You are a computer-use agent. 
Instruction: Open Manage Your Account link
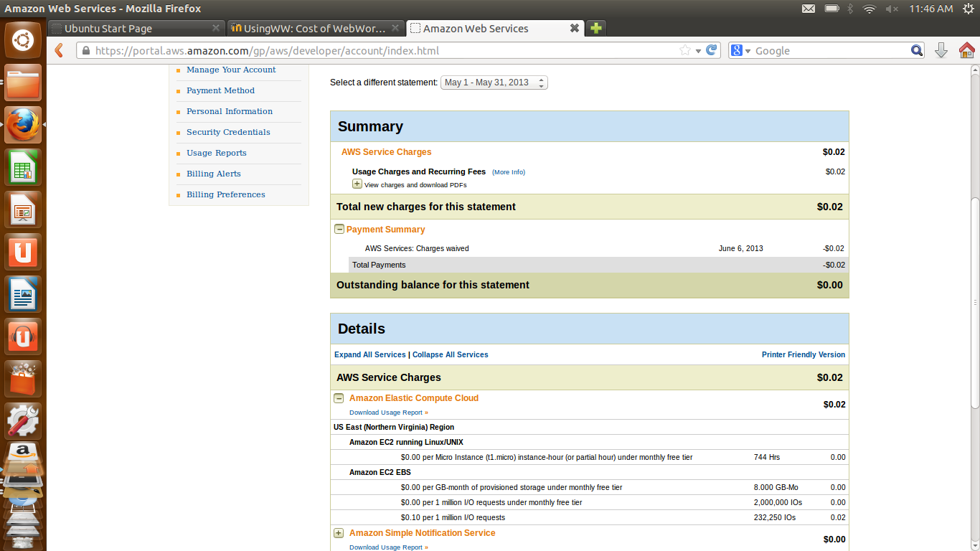point(231,70)
